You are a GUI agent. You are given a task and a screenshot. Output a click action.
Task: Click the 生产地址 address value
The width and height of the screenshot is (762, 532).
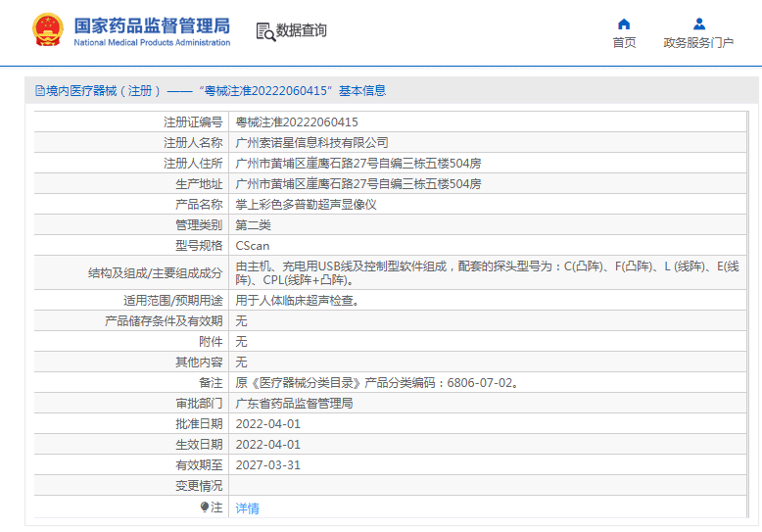(358, 184)
